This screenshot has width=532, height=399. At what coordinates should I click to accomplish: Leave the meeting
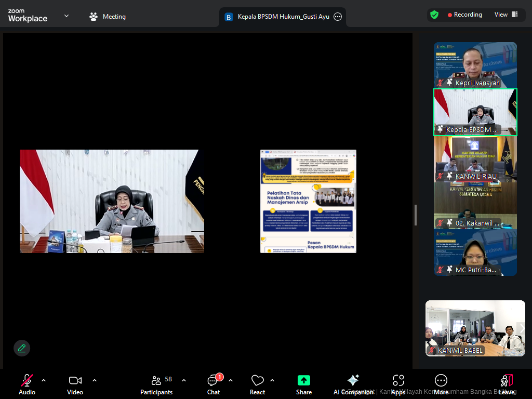tap(507, 384)
